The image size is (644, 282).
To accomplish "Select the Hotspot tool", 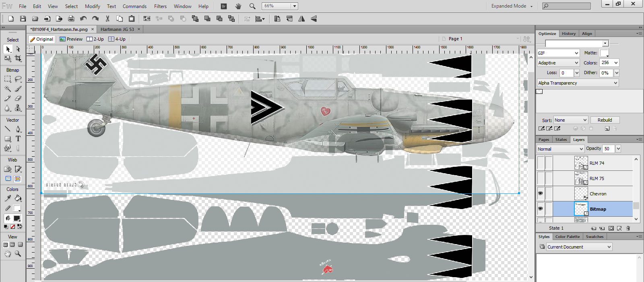I will (8, 169).
